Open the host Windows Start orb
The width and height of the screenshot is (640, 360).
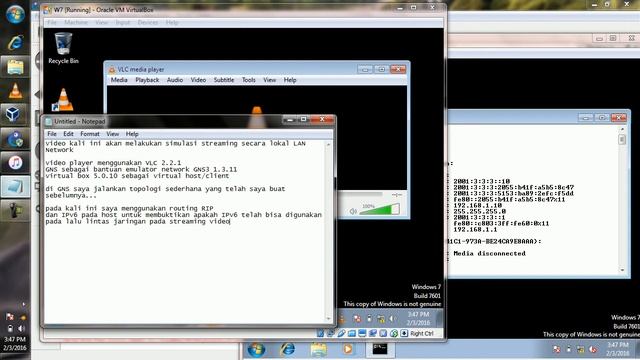(x=15, y=14)
